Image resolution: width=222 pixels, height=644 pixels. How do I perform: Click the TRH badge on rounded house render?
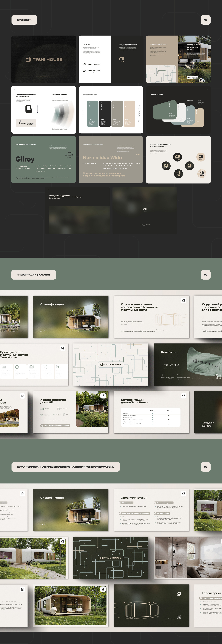point(103,589)
